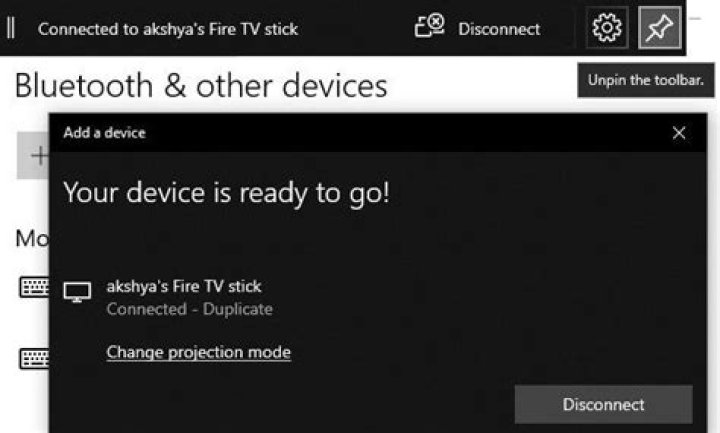The height and width of the screenshot is (433, 720).
Task: Click the monitor icon beside akshya's Fire TV stick
Action: [77, 292]
